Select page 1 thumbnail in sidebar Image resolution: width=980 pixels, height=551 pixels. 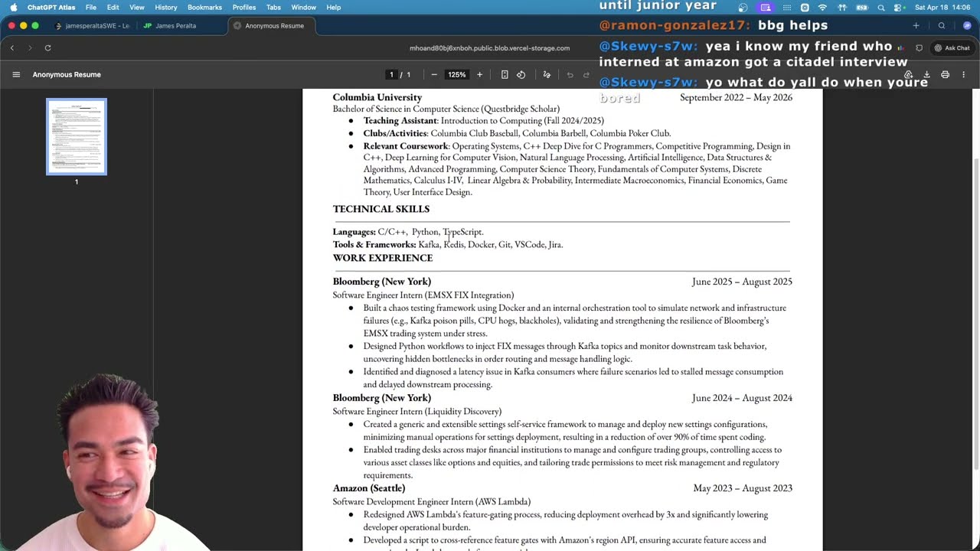77,136
